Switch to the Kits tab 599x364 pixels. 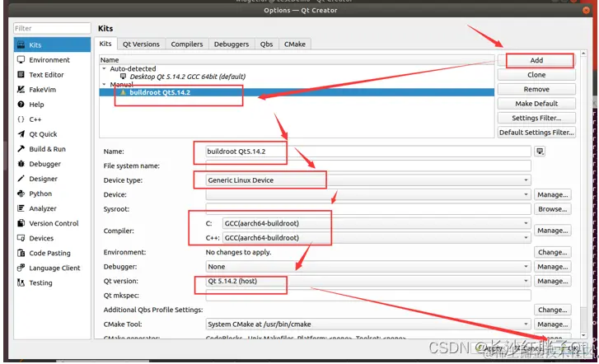coord(105,44)
